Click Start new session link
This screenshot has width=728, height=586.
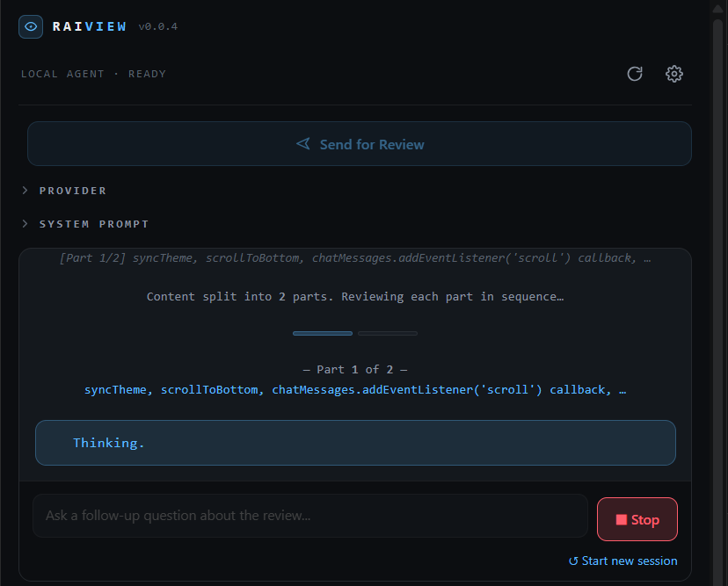(x=623, y=561)
